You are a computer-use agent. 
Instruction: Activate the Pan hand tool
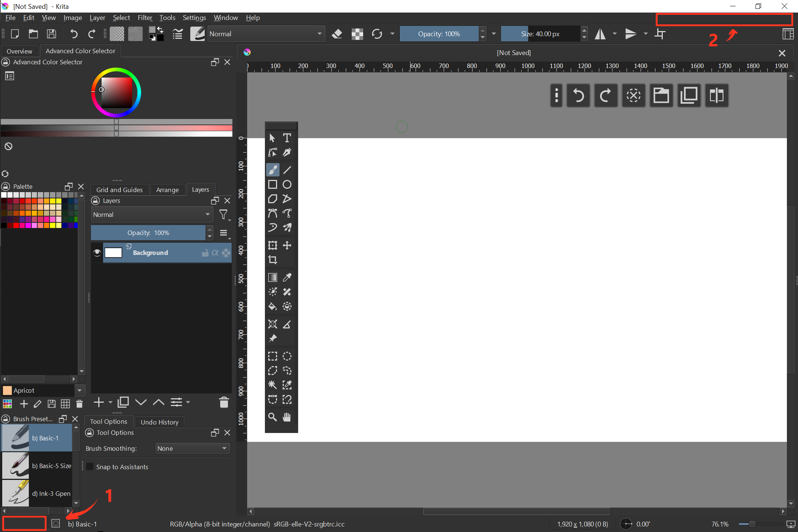(x=287, y=417)
